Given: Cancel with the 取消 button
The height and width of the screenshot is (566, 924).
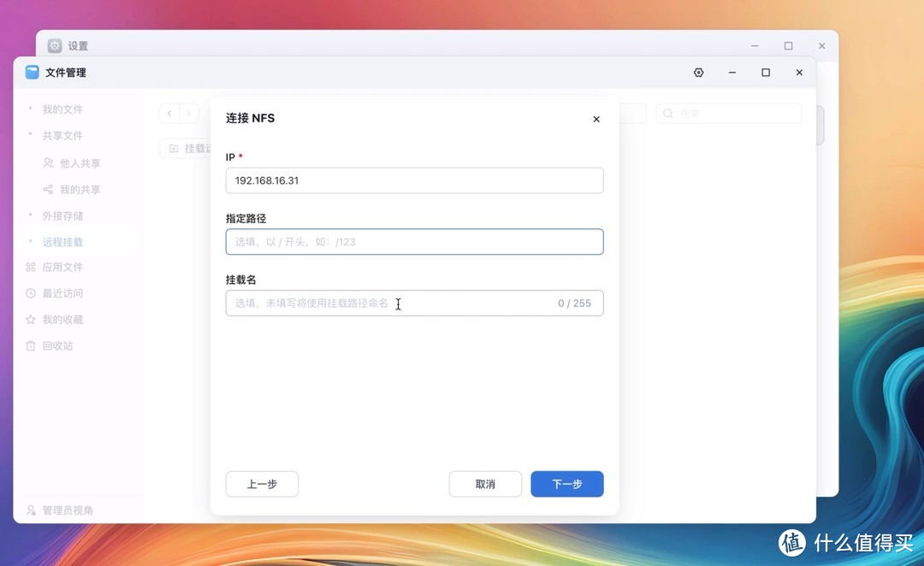Looking at the screenshot, I should (485, 484).
